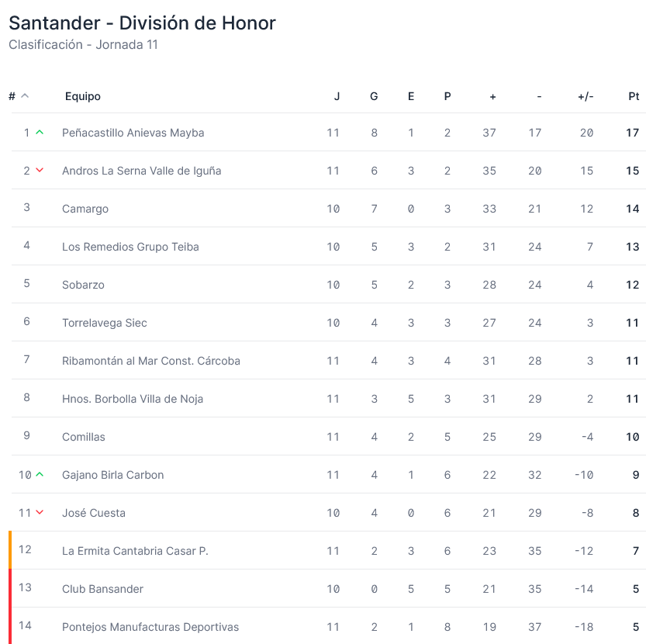This screenshot has height=644, width=646.
Task: Open La Ermita Cantabria Casar P. row
Action: tap(328, 550)
